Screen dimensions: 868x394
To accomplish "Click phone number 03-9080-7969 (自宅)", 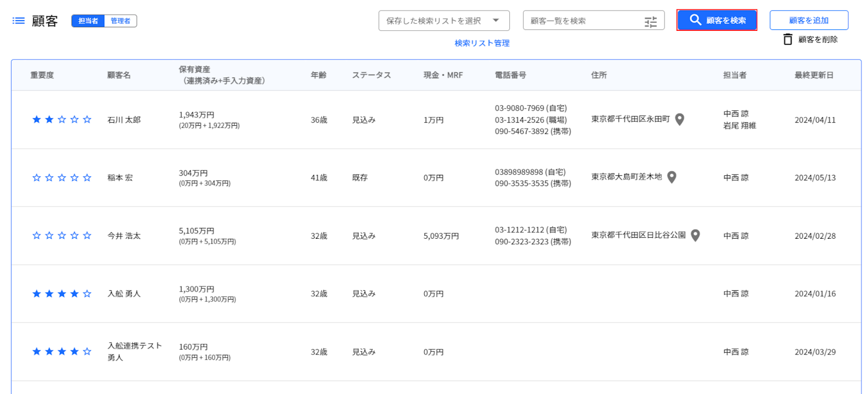I will [531, 108].
